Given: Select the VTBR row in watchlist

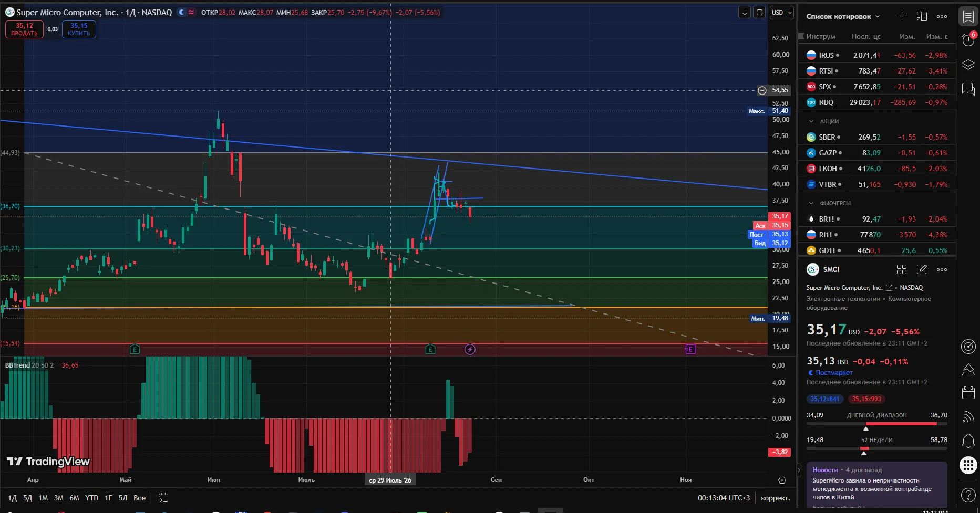Looking at the screenshot, I should [x=876, y=184].
